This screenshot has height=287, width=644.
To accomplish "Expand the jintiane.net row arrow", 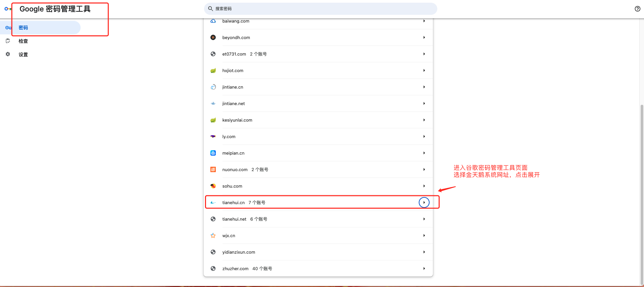I will [x=424, y=103].
